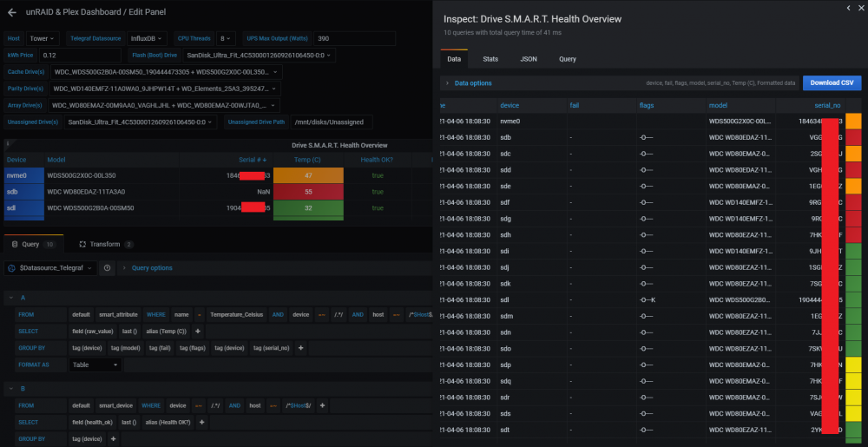
Task: Collapse query A using its chevron
Action: click(10, 298)
